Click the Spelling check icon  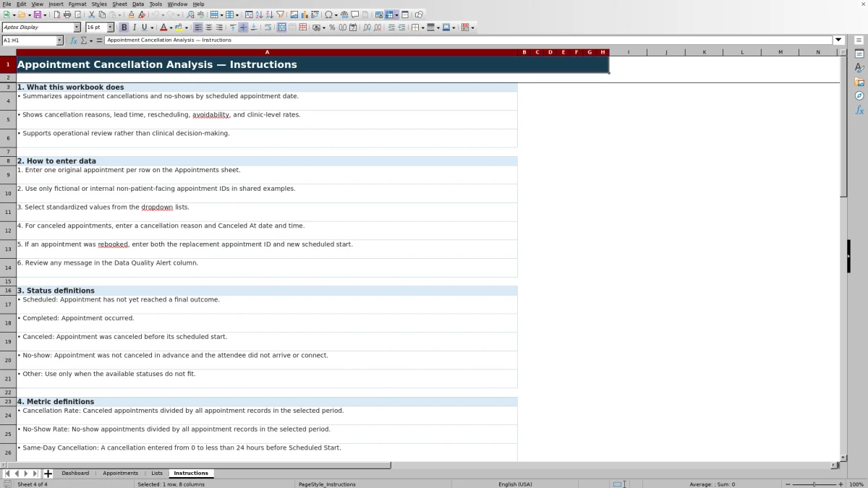coord(200,14)
